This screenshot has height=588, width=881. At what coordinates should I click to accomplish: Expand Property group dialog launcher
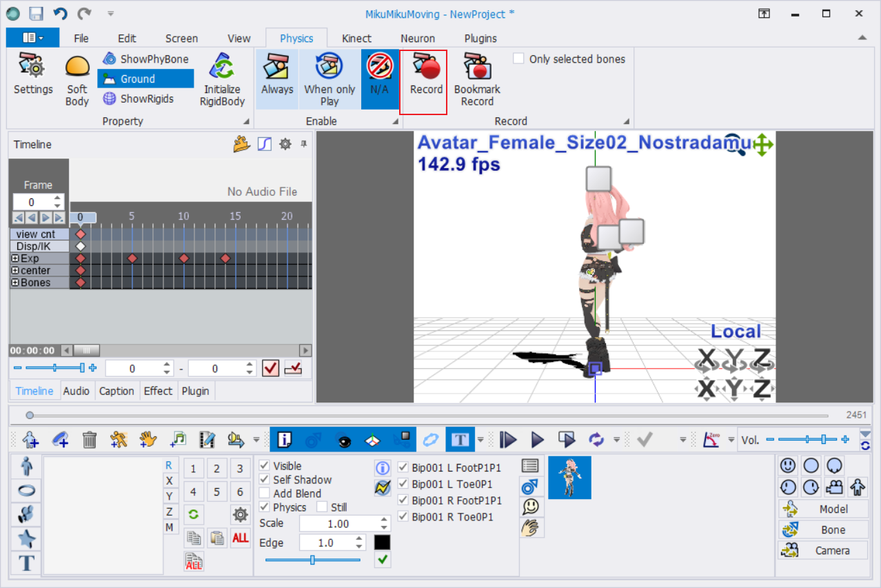[246, 122]
